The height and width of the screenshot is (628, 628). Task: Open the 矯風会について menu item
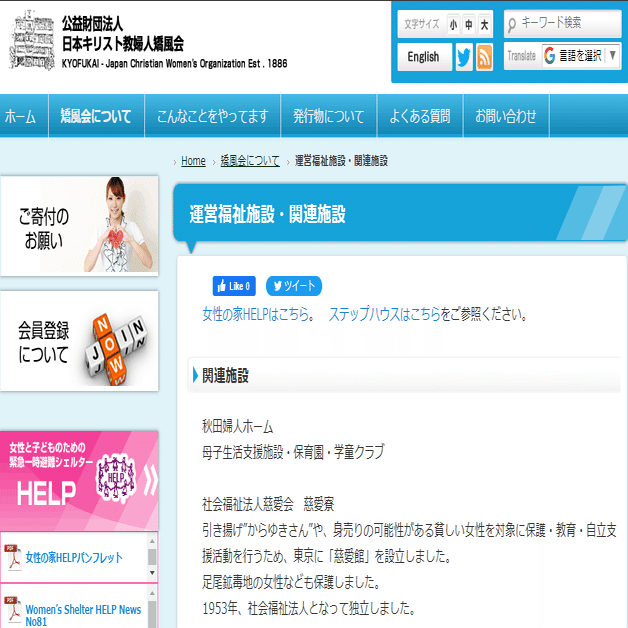pyautogui.click(x=96, y=116)
